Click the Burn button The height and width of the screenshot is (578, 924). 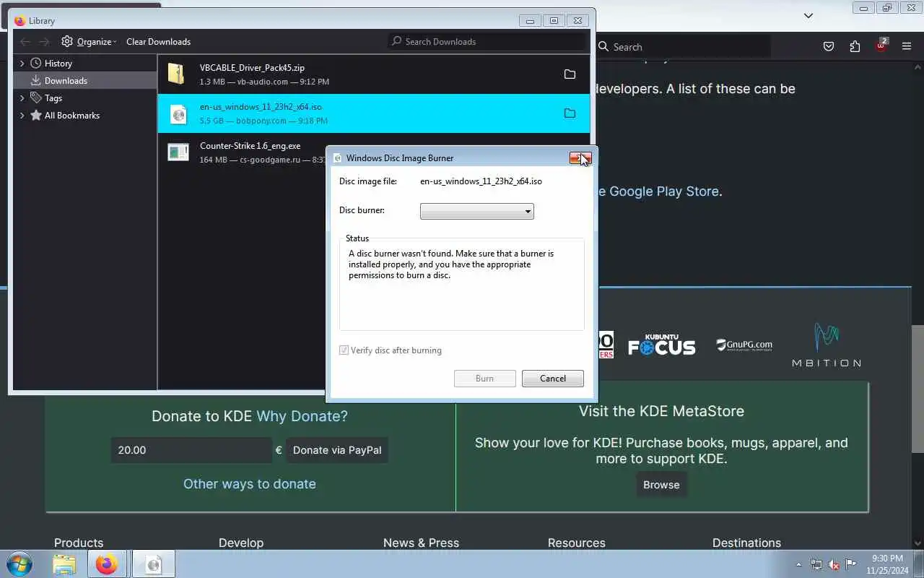point(484,379)
